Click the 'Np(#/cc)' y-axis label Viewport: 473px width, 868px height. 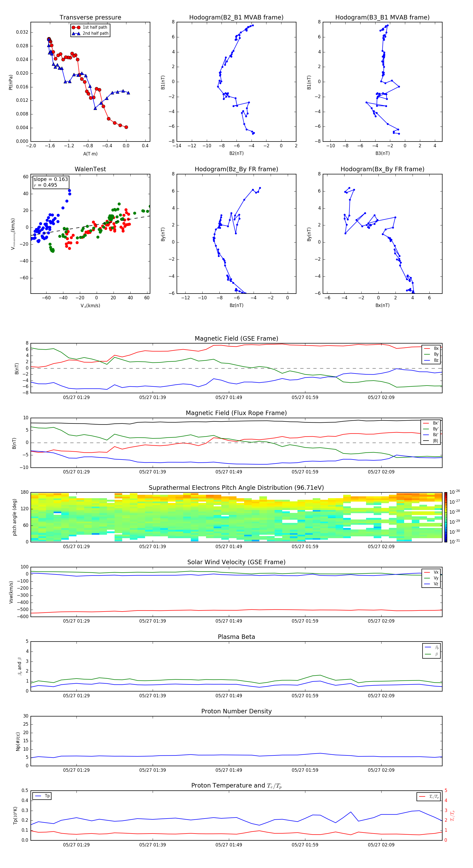(18, 741)
